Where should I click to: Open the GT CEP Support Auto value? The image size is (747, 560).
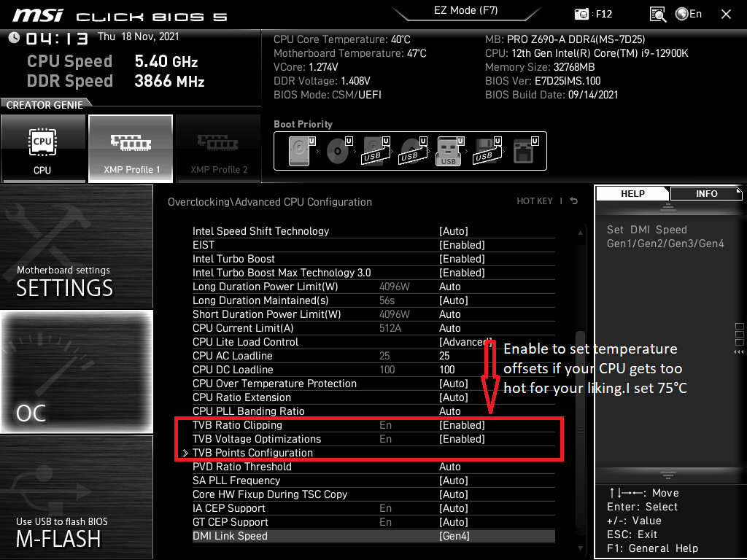[x=454, y=522]
